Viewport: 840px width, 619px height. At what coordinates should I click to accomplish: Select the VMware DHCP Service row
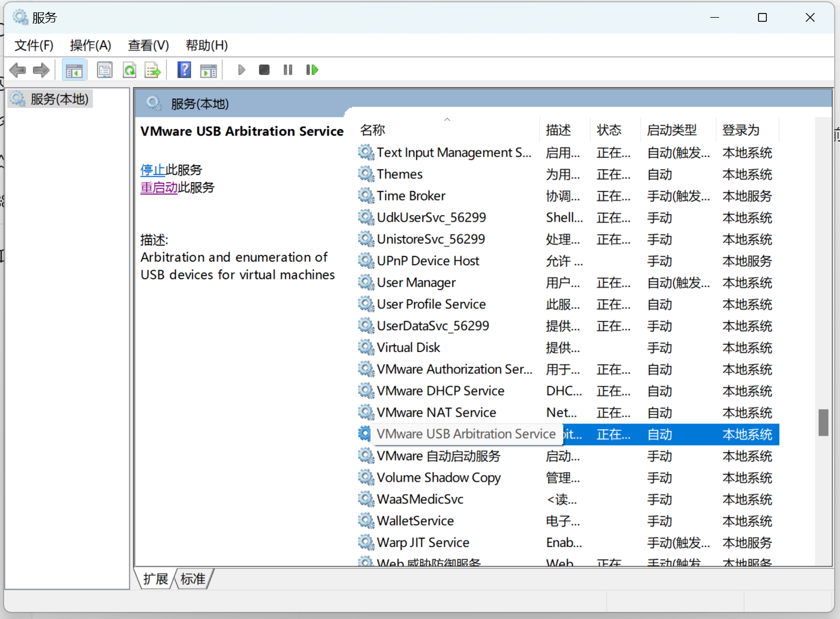pos(567,391)
